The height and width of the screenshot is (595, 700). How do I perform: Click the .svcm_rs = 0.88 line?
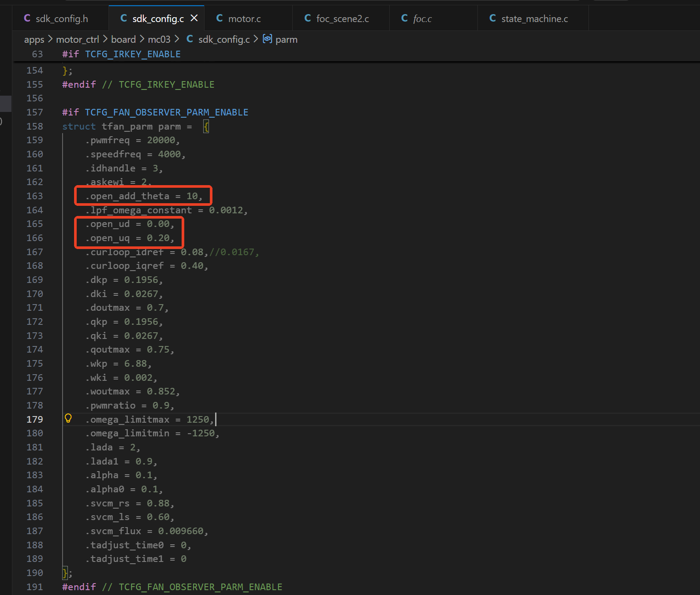(130, 503)
